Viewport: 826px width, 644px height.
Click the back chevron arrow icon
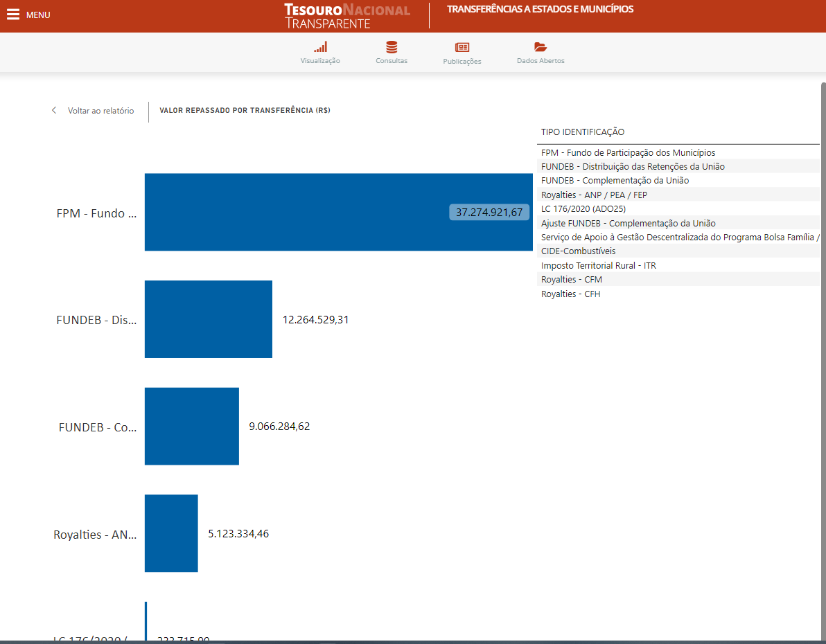(54, 111)
